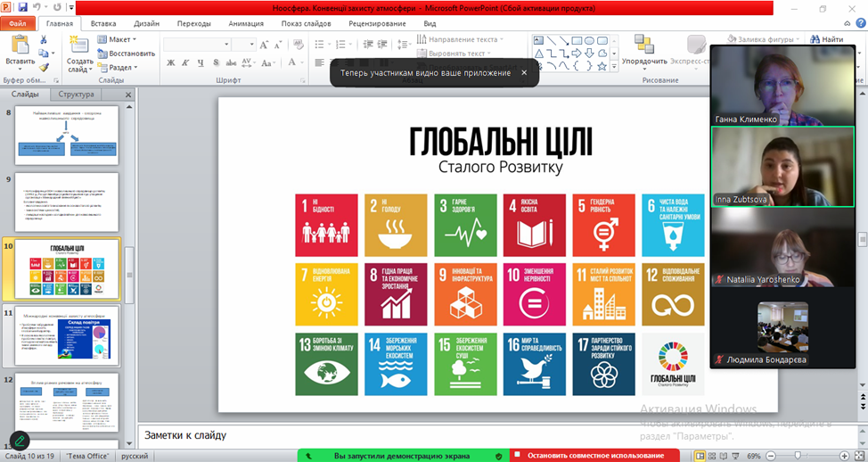Click the red stop sharing button

tap(594, 455)
